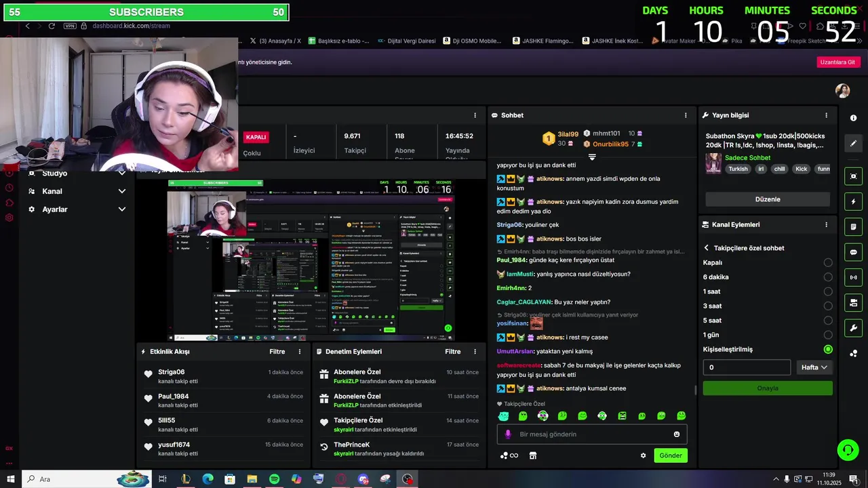This screenshot has height=488, width=868.
Task: Select the 5 saat radio option
Action: coord(827,320)
